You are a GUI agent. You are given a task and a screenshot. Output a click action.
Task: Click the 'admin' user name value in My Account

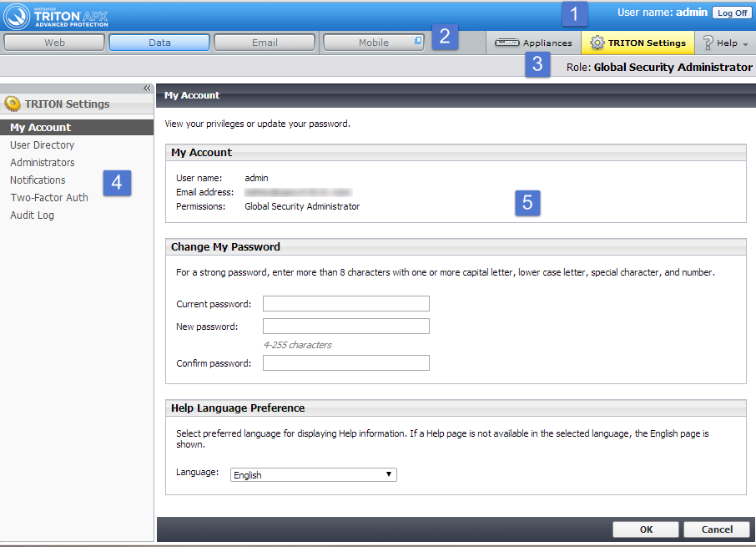pyautogui.click(x=256, y=178)
